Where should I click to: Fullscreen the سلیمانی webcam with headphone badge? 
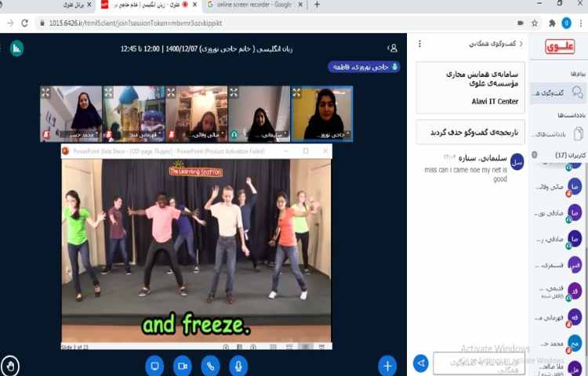coord(234,92)
